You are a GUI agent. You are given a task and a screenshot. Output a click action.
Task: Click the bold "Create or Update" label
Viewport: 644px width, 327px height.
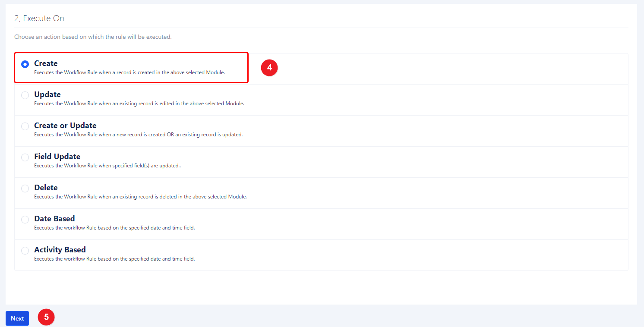65,126
